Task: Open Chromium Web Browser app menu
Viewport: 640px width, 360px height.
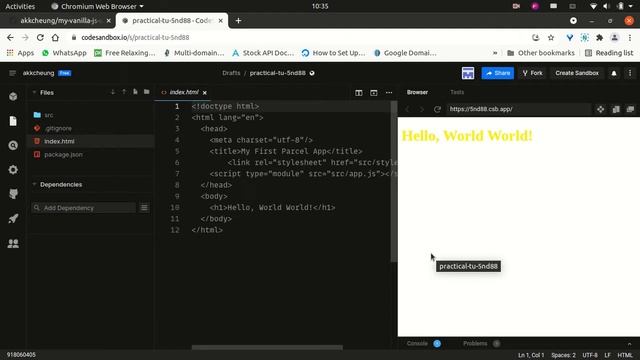Action: tap(98, 6)
